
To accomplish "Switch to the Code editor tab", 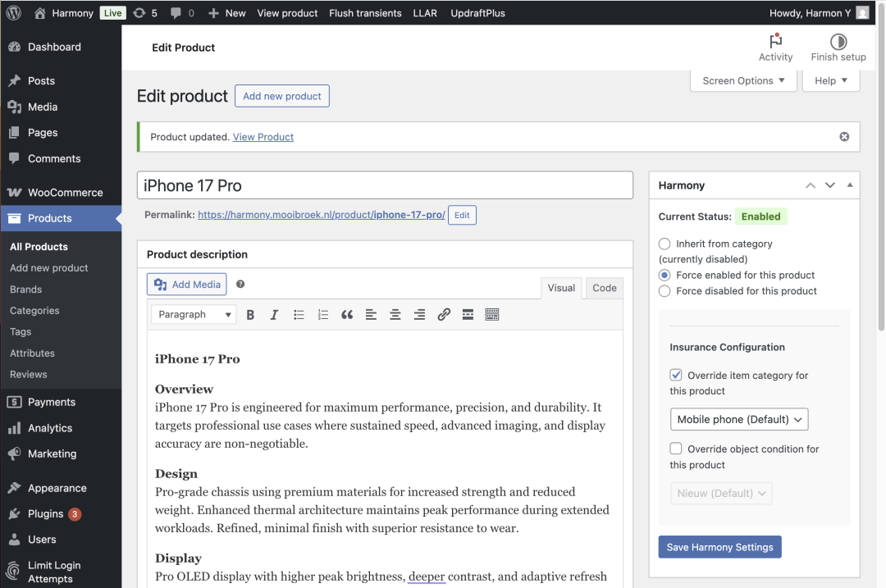I will (604, 288).
